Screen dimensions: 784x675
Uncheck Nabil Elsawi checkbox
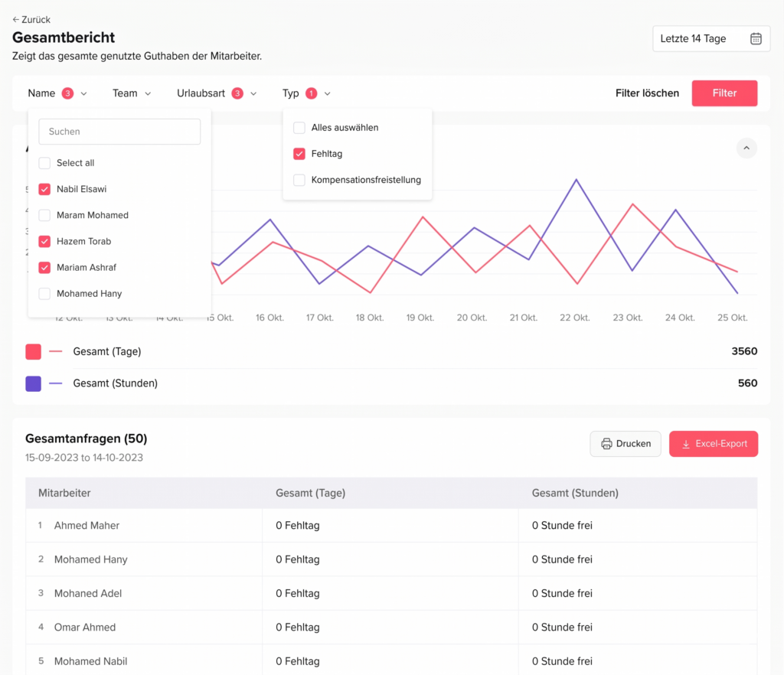pos(44,189)
